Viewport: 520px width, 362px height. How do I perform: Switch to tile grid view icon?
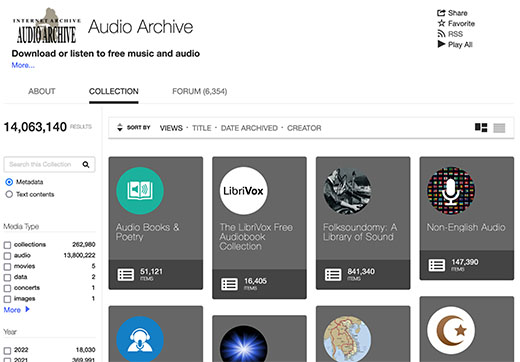click(x=481, y=127)
